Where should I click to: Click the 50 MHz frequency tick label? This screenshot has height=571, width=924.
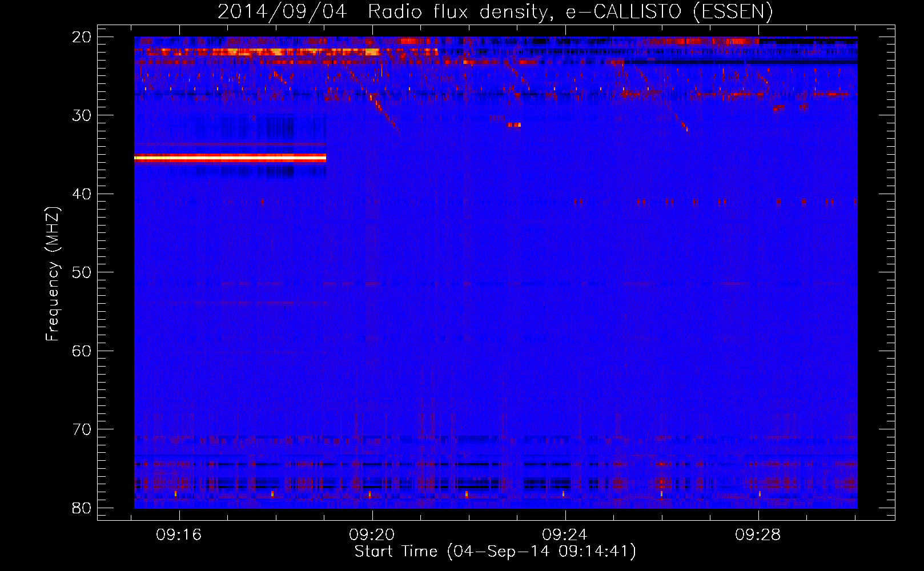point(82,272)
